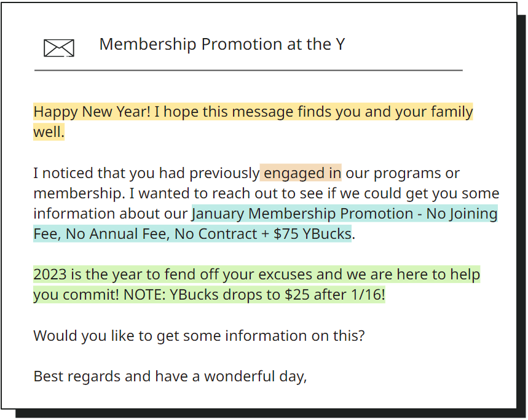Click the "you commit!" highlighted text

(76, 295)
